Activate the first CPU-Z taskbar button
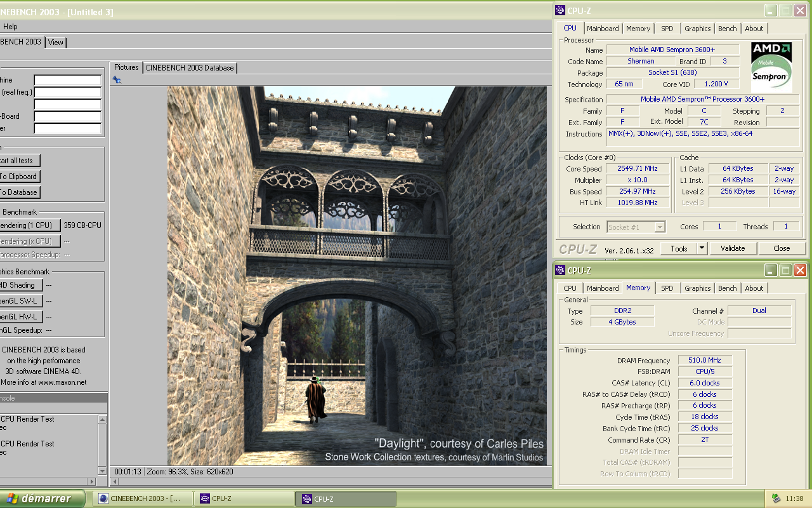The image size is (812, 508). (244, 498)
